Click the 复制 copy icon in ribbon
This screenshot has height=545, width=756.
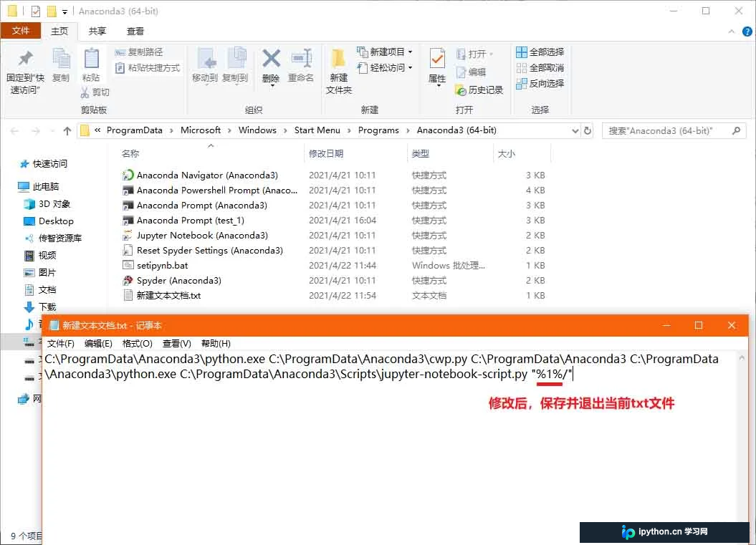click(61, 59)
